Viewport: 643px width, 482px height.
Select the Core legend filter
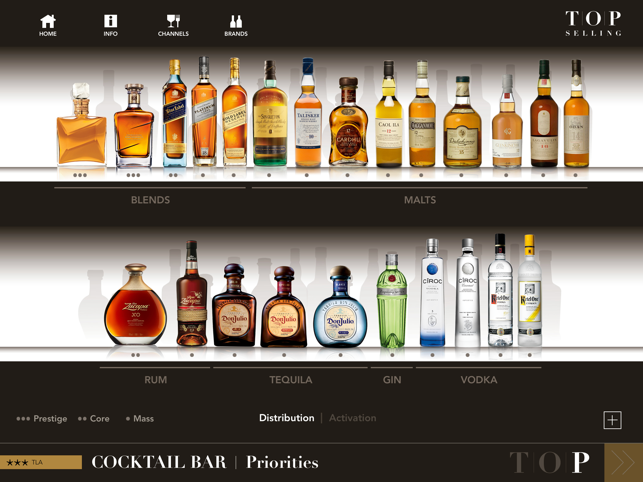tap(93, 418)
